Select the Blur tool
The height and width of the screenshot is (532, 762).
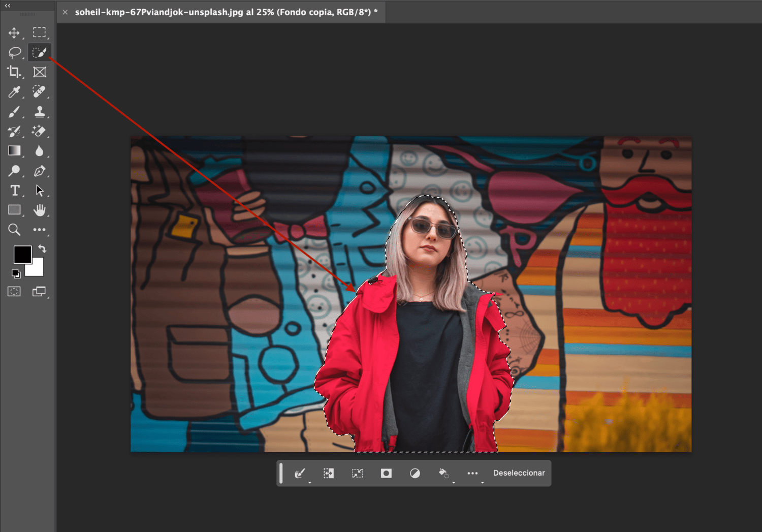coord(39,151)
